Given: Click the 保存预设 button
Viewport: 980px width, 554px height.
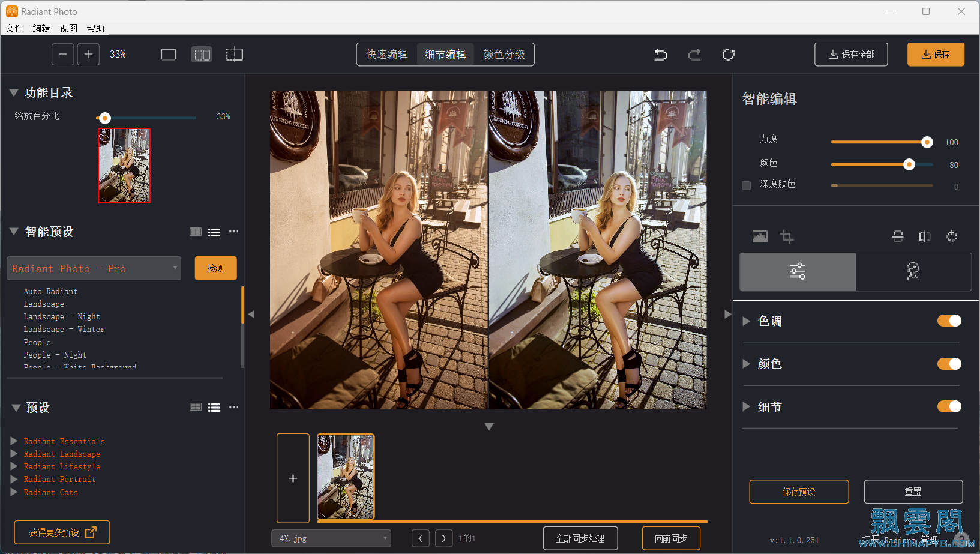Looking at the screenshot, I should pos(799,492).
